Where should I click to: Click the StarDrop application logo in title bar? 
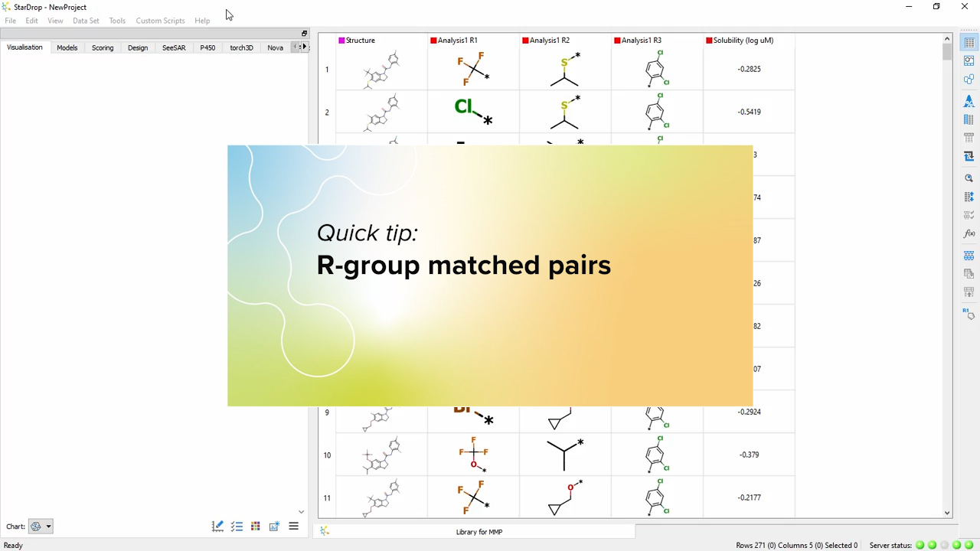pos(7,7)
